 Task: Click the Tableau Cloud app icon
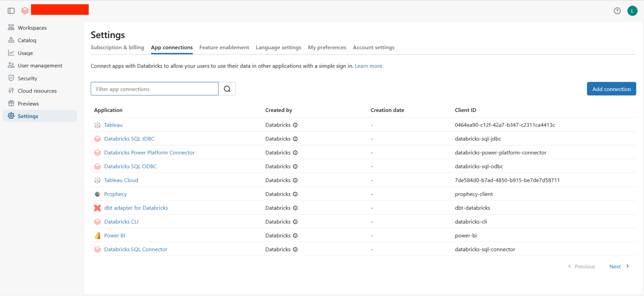click(97, 180)
